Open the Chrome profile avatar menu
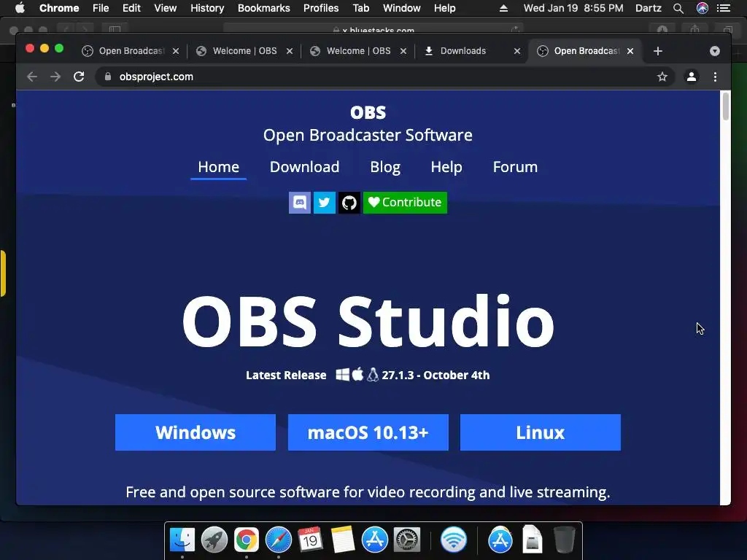 pos(692,77)
